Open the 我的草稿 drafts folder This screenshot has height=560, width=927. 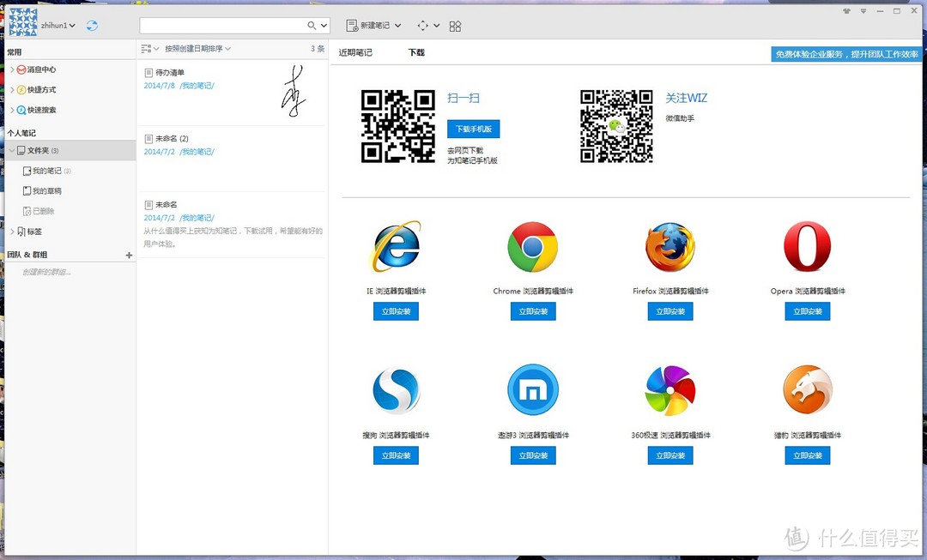point(42,190)
